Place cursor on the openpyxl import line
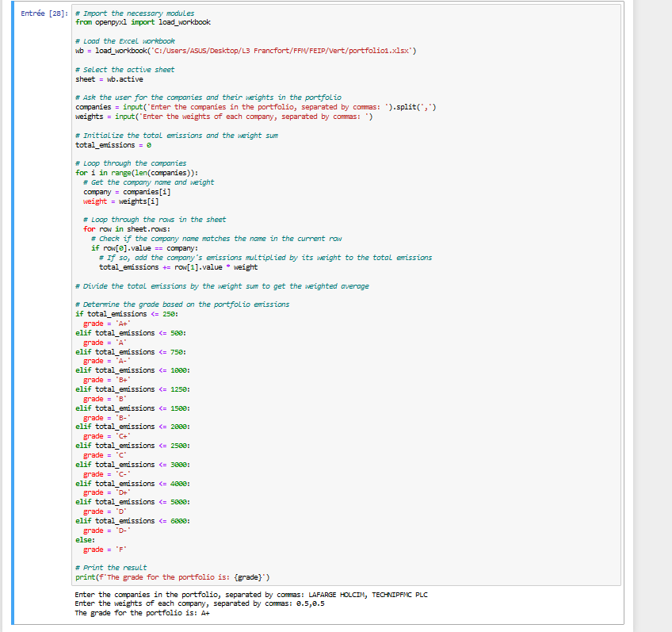Screen dimensions: 672x632 [142, 22]
